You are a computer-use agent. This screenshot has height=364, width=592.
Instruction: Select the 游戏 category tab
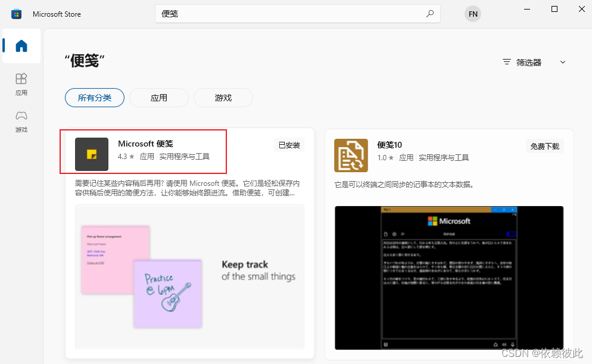[223, 98]
